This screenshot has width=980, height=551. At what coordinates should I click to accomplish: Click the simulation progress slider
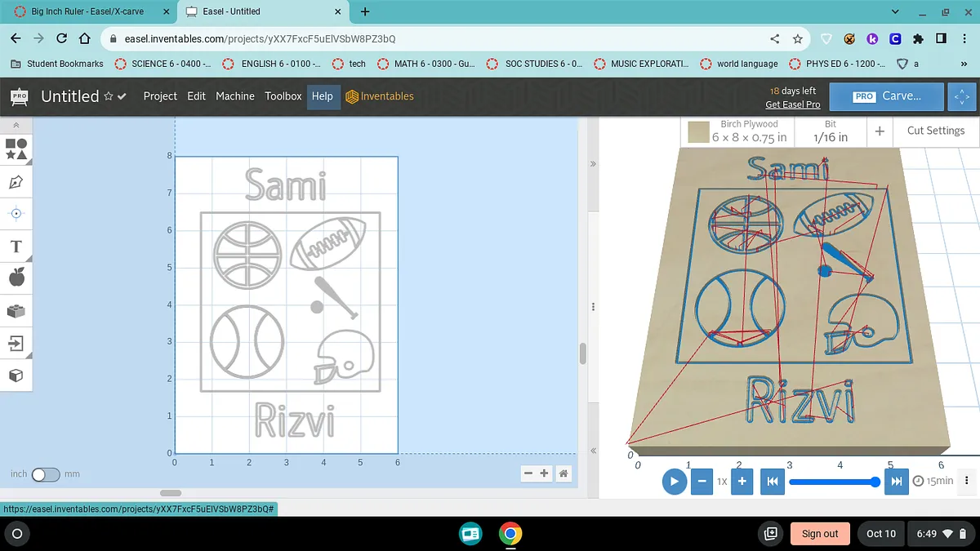tap(833, 482)
